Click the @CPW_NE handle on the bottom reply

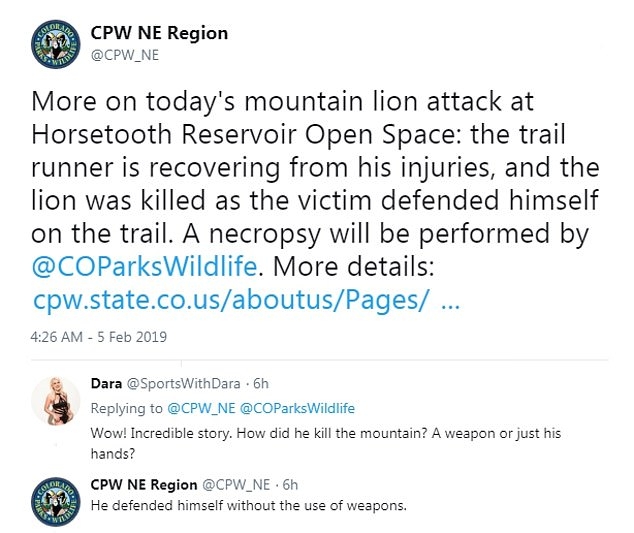point(236,484)
